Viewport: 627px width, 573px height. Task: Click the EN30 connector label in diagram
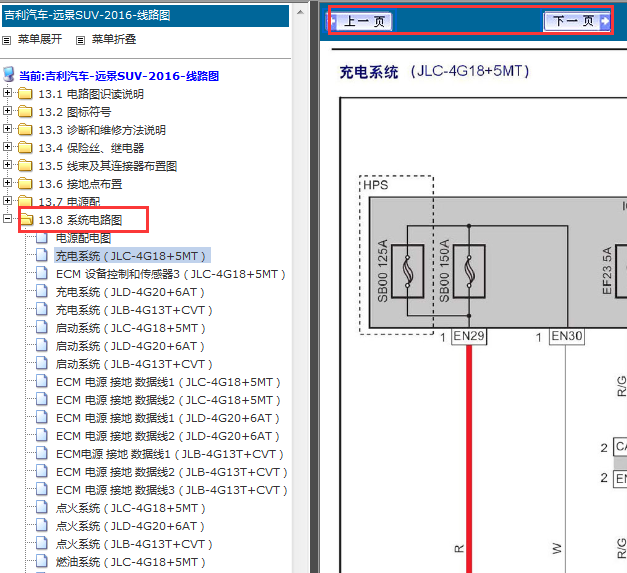pos(567,336)
